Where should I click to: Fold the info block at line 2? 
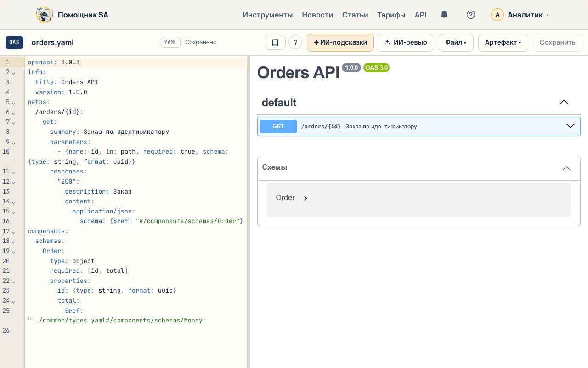point(13,73)
